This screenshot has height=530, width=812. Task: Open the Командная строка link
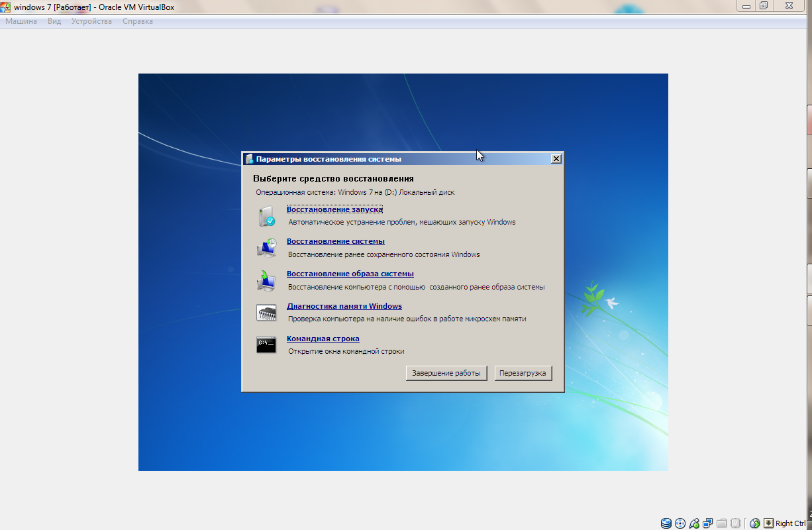(323, 339)
